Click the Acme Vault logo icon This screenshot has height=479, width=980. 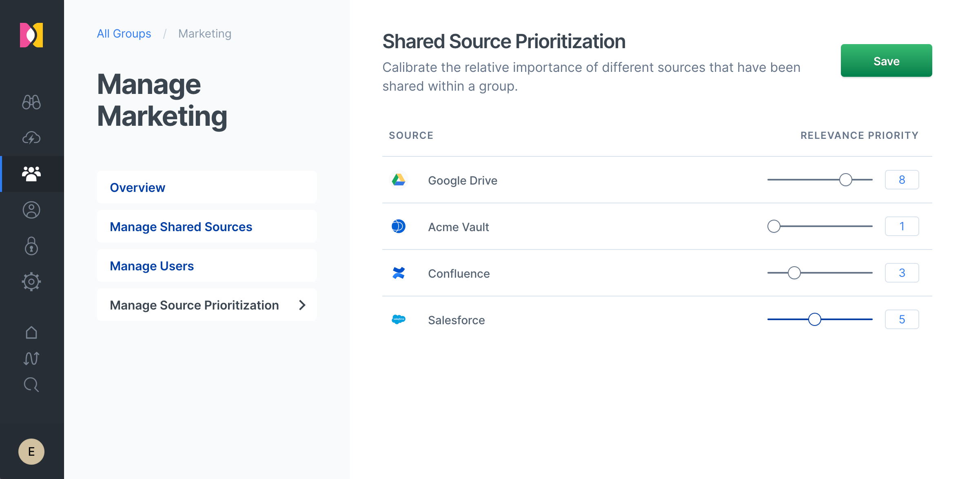click(399, 226)
